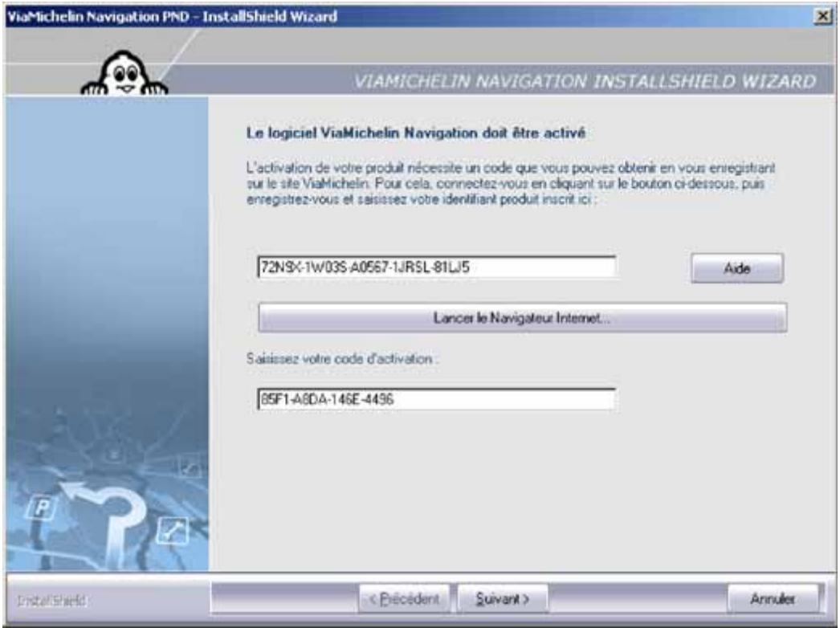840x628 pixels.
Task: Close the InstallShield Wizard window
Action: [823, 16]
